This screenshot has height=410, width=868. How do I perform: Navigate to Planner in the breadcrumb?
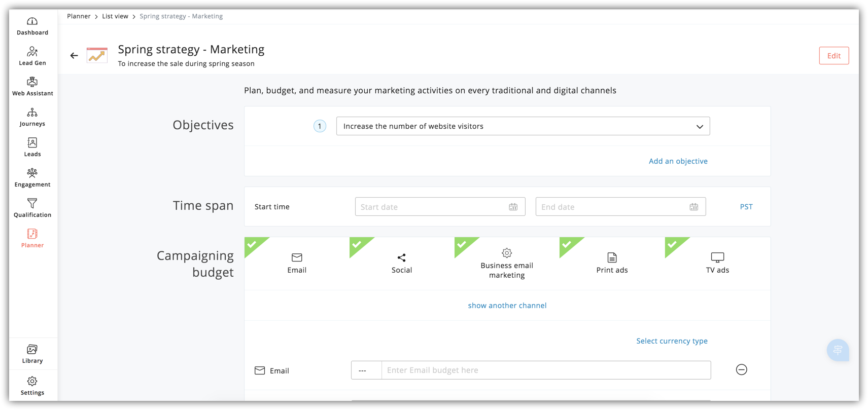[x=79, y=16]
